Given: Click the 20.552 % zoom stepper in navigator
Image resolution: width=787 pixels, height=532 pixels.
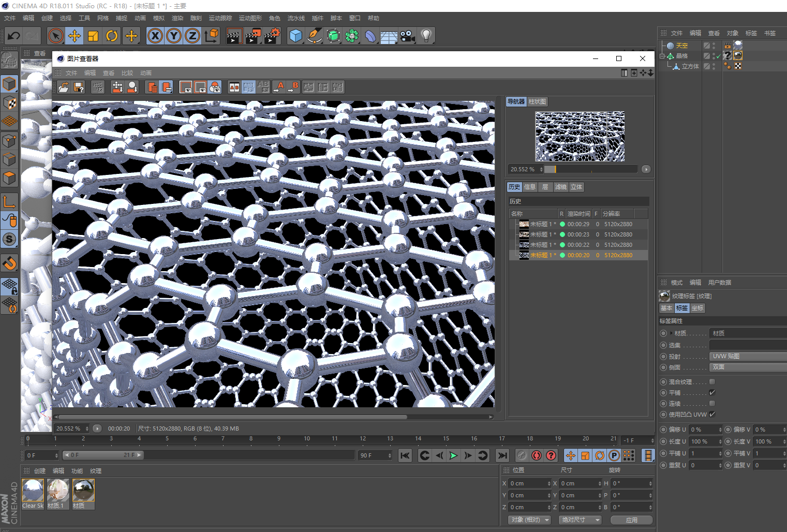Looking at the screenshot, I should (541, 169).
